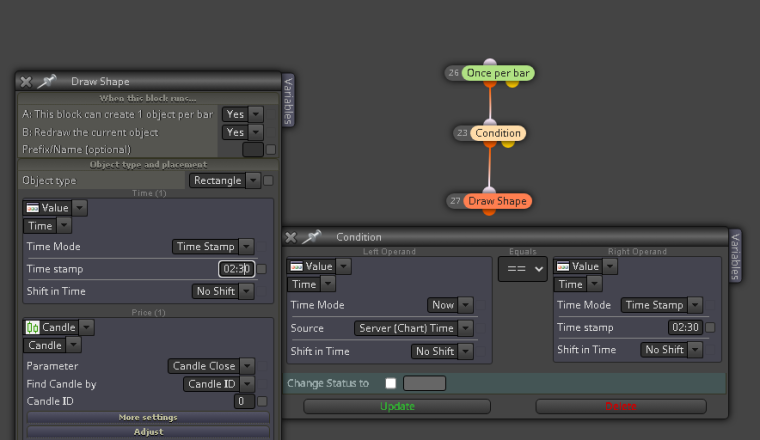Edit the Candle ID value field
760x440 pixels.
(244, 401)
